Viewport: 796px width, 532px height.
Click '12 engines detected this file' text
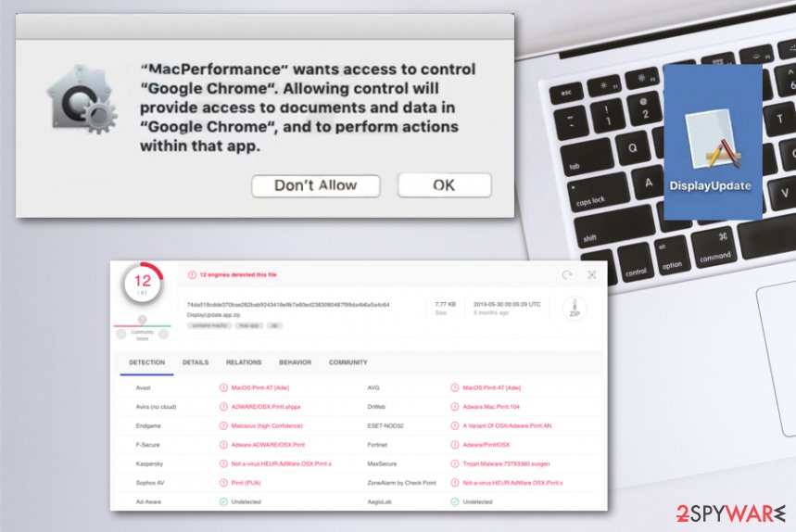coord(238,274)
